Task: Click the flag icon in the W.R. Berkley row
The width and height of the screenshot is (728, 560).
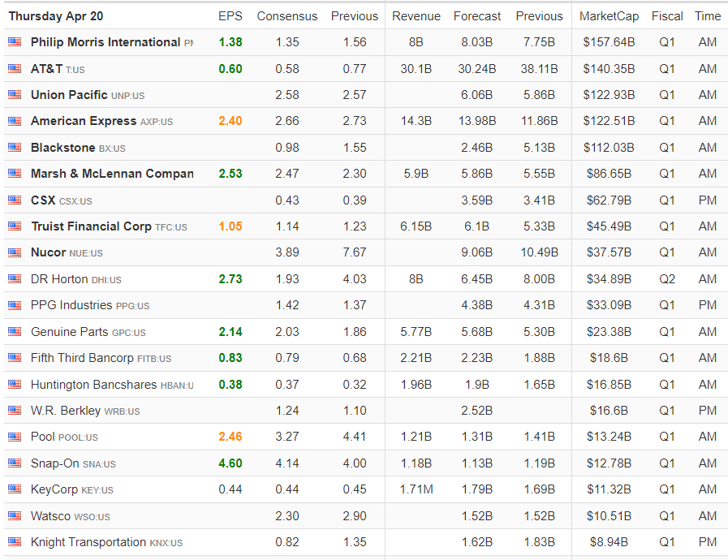Action: coord(15,411)
